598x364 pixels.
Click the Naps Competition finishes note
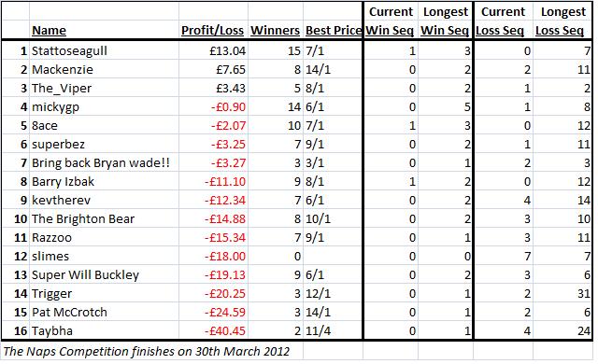coord(147,351)
